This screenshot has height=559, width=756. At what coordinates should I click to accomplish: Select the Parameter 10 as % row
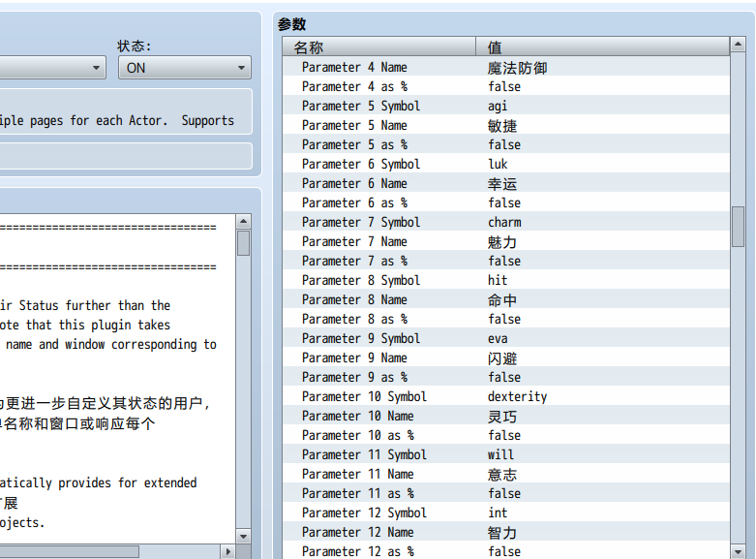tap(505, 435)
